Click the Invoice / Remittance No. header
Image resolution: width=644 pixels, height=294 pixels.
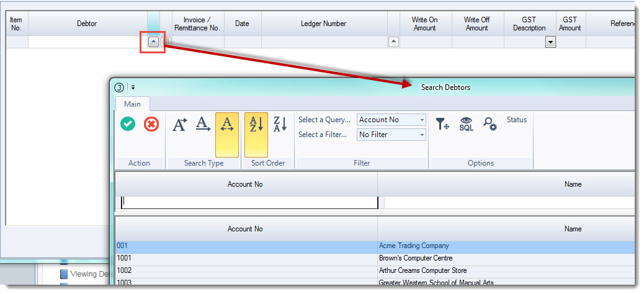198,24
